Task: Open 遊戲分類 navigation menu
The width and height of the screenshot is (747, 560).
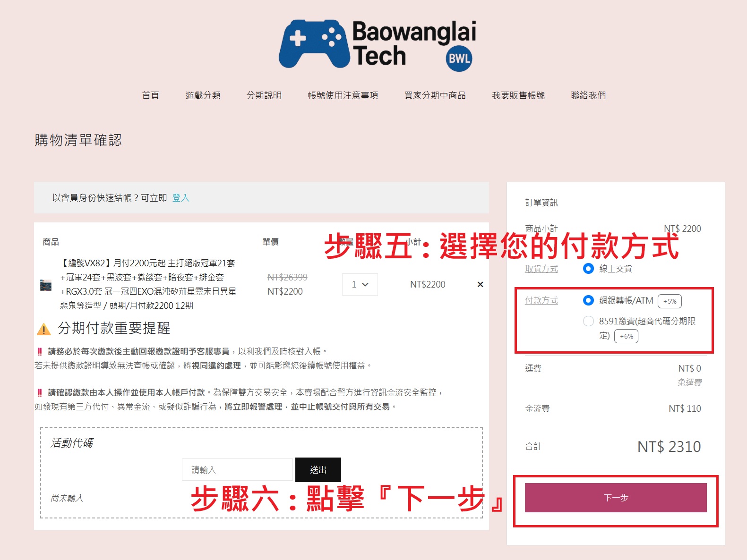Action: click(x=203, y=95)
